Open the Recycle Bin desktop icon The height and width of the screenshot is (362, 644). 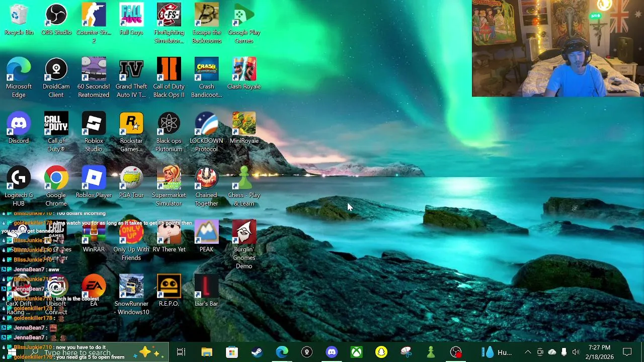(x=19, y=20)
